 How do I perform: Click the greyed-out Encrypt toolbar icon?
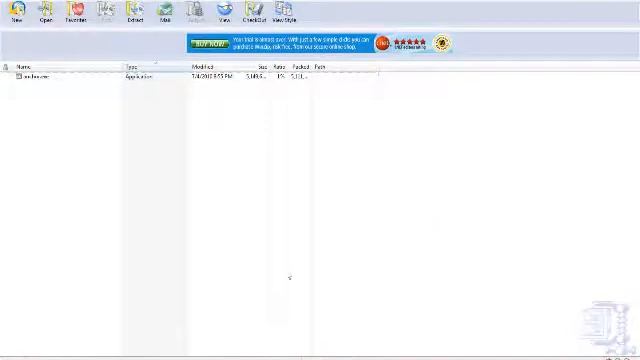195,11
